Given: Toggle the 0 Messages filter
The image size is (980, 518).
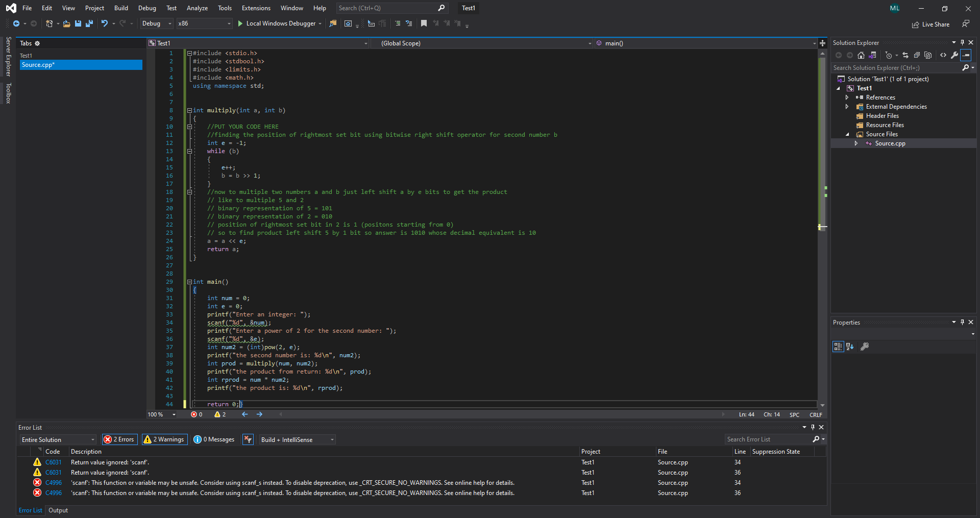Looking at the screenshot, I should point(214,439).
